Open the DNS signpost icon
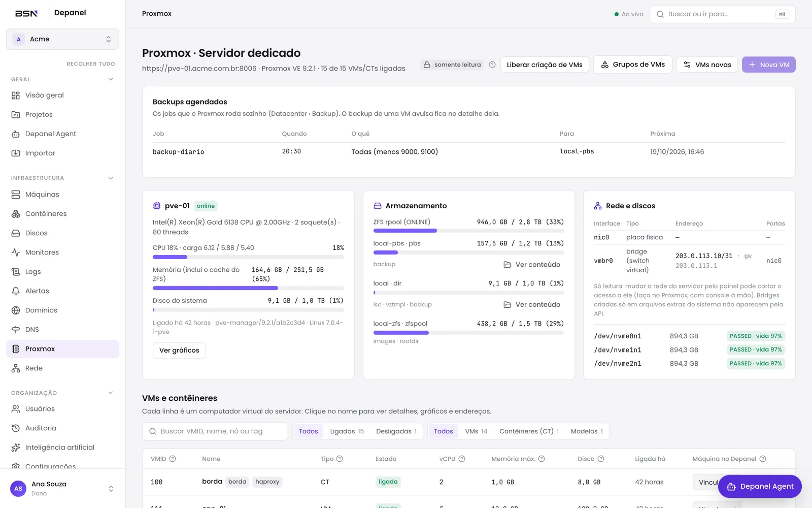This screenshot has height=508, width=812. coord(16,330)
